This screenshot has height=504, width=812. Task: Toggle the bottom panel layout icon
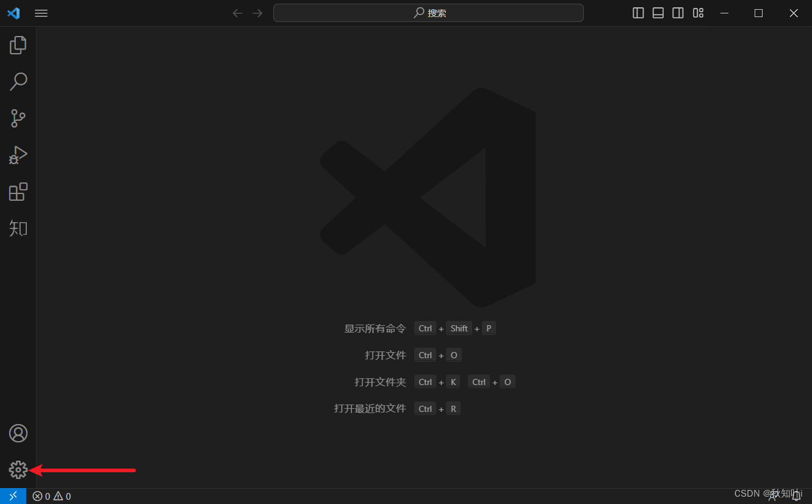pos(658,13)
